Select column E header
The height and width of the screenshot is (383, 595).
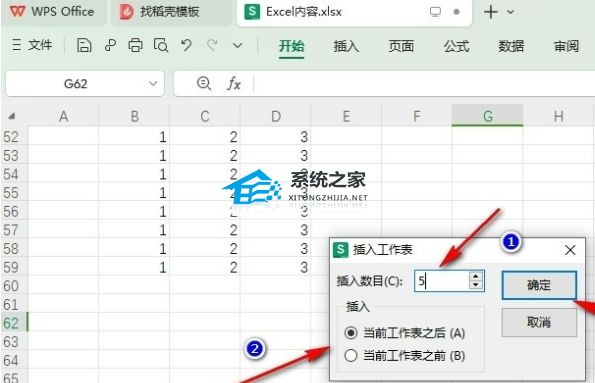346,116
